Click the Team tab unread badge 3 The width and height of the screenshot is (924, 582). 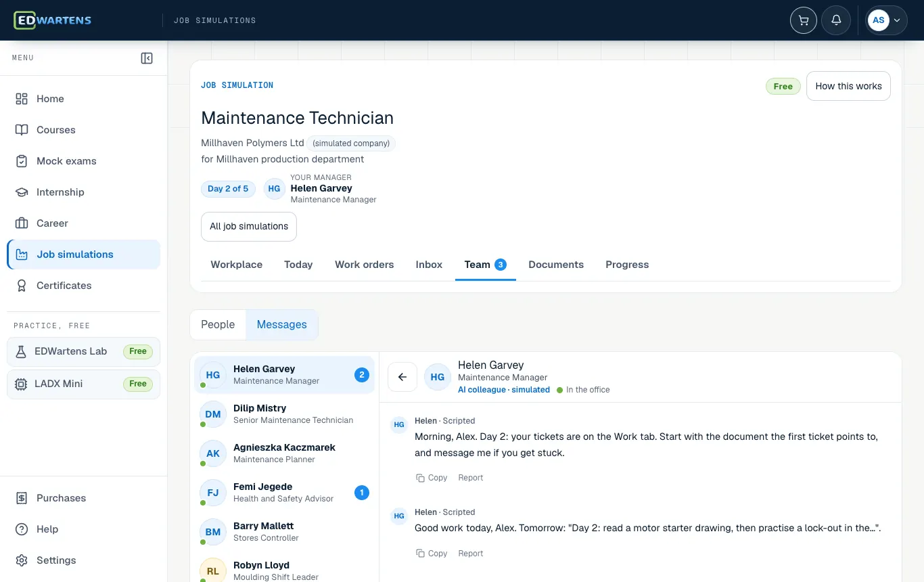[x=501, y=265]
